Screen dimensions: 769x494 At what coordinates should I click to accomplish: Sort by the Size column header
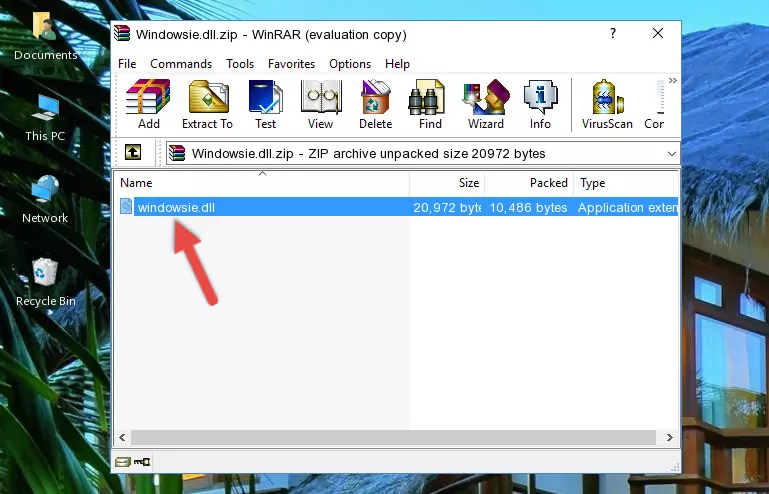point(447,183)
